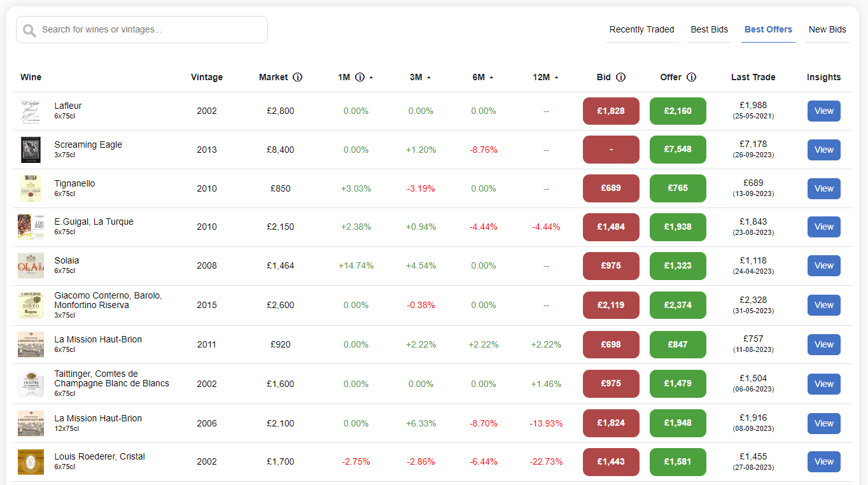Viewport: 868px width, 485px height.
Task: Open the Louis Roederer, Cristal name
Action: tap(99, 456)
